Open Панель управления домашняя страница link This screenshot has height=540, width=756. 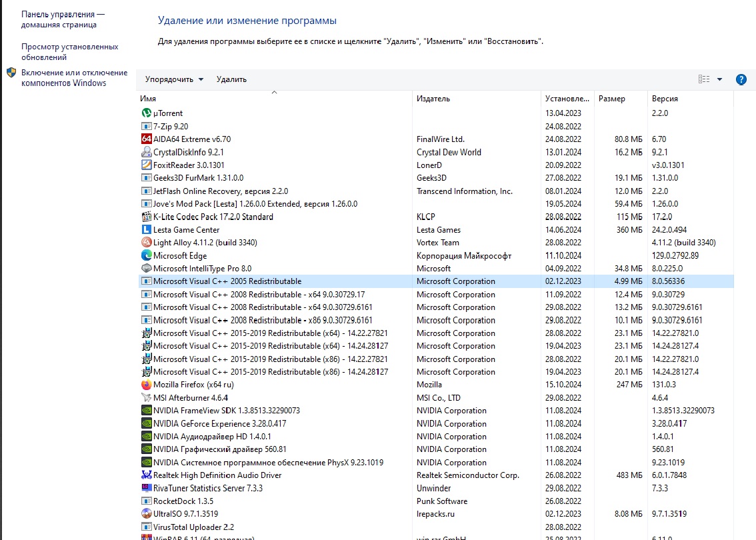pyautogui.click(x=63, y=19)
